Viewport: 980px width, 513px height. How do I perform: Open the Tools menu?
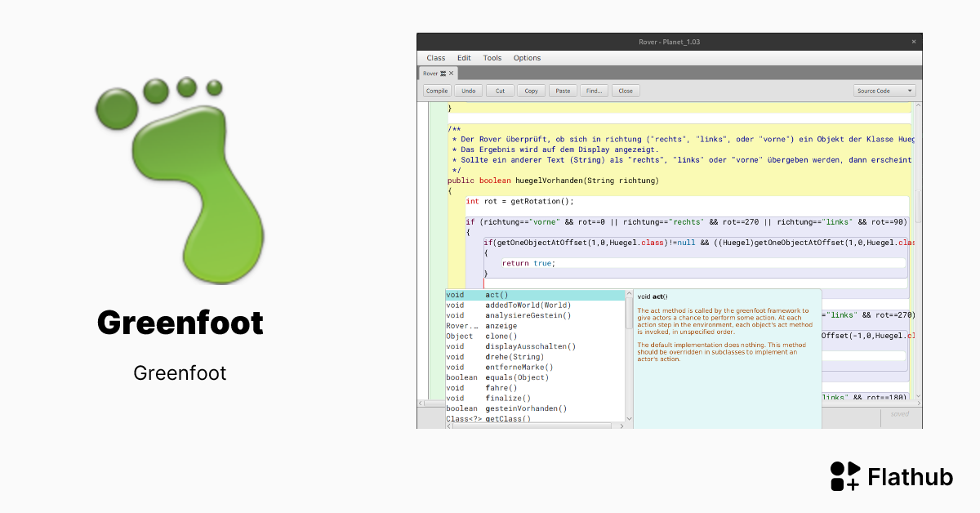coord(492,57)
